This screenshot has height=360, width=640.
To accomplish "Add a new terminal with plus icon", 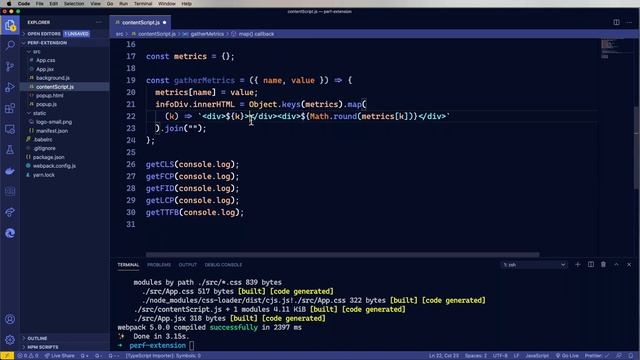I will 578,264.
